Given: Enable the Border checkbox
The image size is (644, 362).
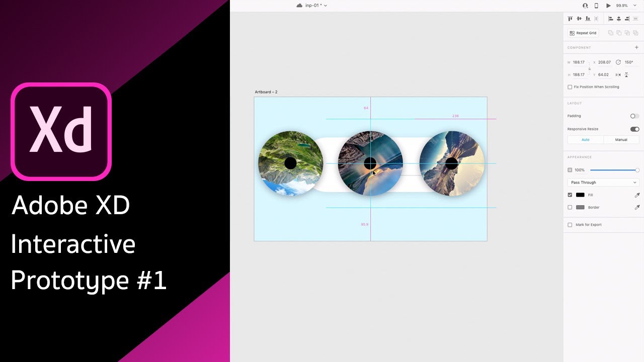Looking at the screenshot, I should coord(570,207).
